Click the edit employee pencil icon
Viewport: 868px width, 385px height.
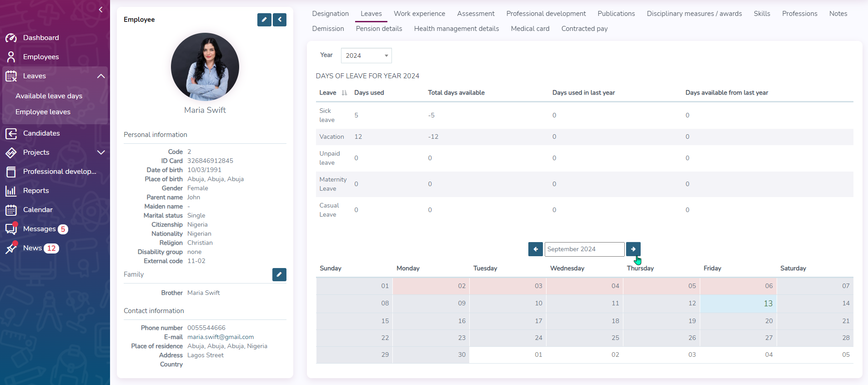click(264, 20)
